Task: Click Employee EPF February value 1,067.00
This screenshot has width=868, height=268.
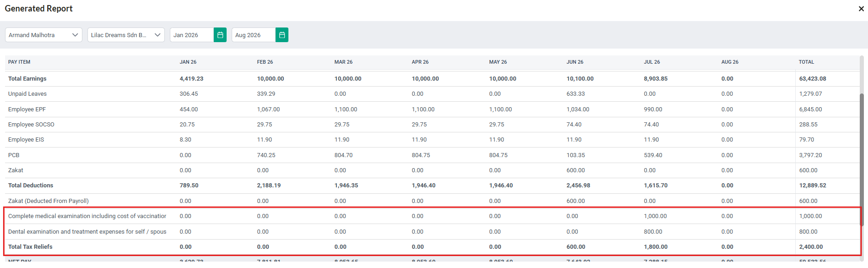Action: (x=268, y=109)
